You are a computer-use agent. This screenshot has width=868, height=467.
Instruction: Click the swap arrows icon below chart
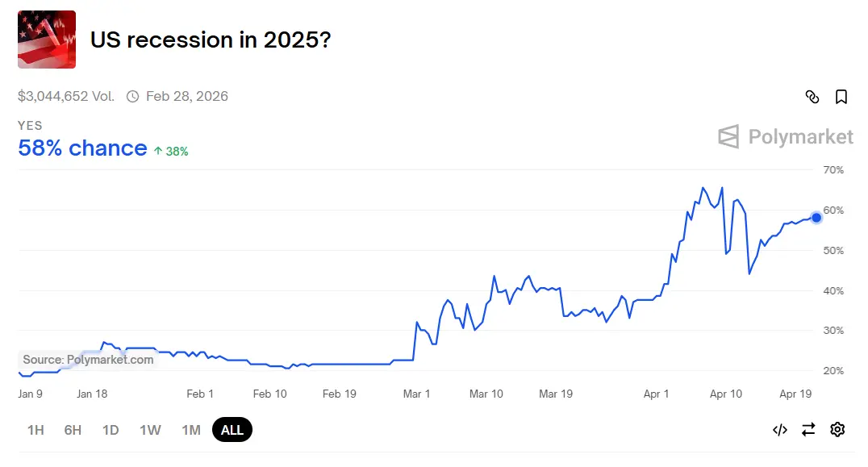(808, 430)
